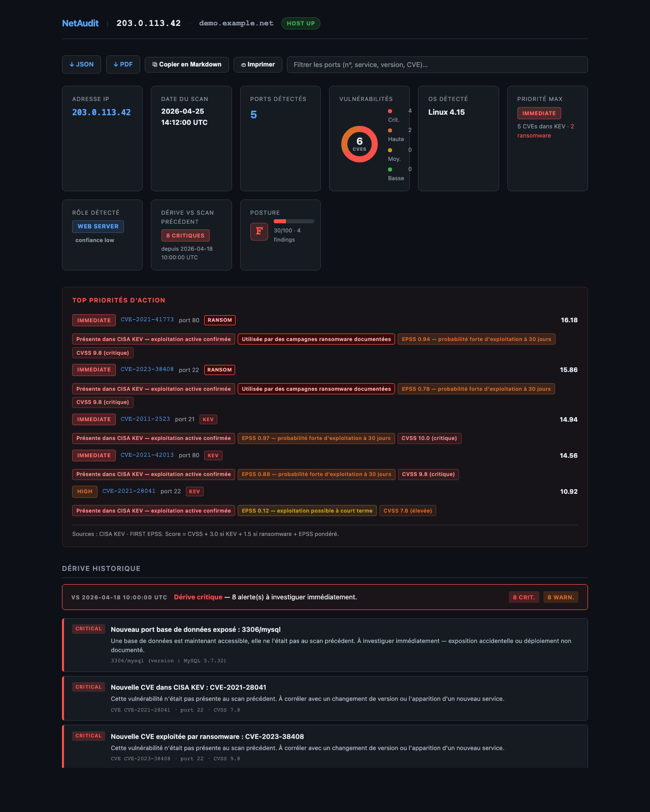Open alert Nouvelle CVE exploitée par ransomware
The width and height of the screenshot is (650, 812).
(325, 747)
